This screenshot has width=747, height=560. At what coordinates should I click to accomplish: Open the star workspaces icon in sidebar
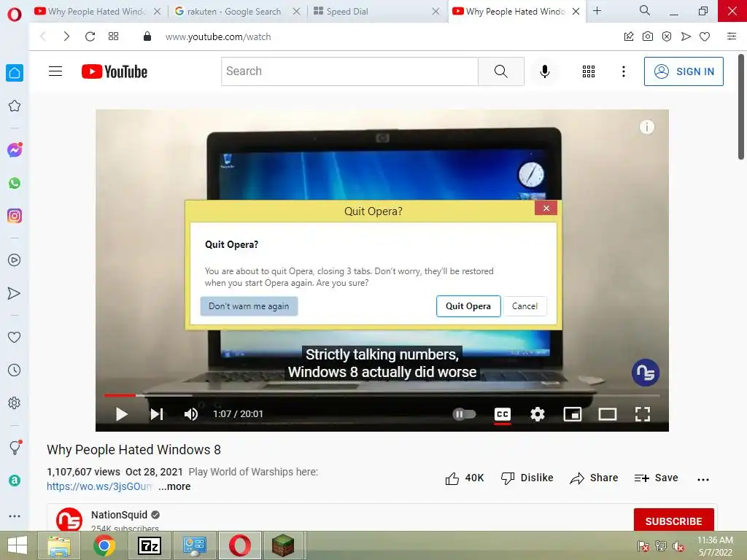(x=15, y=106)
